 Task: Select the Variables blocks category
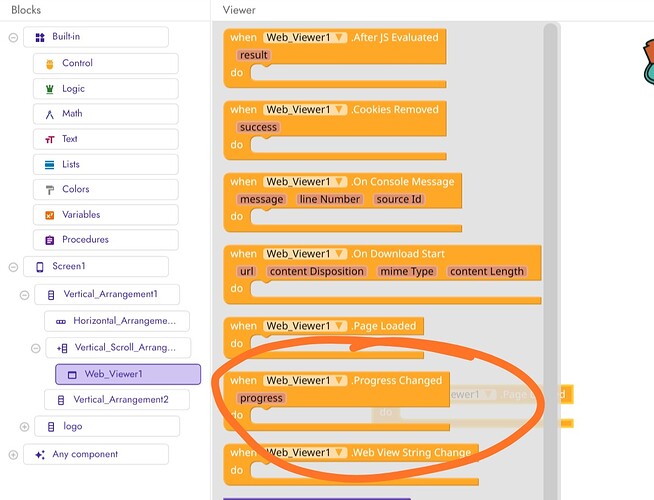[x=106, y=215]
